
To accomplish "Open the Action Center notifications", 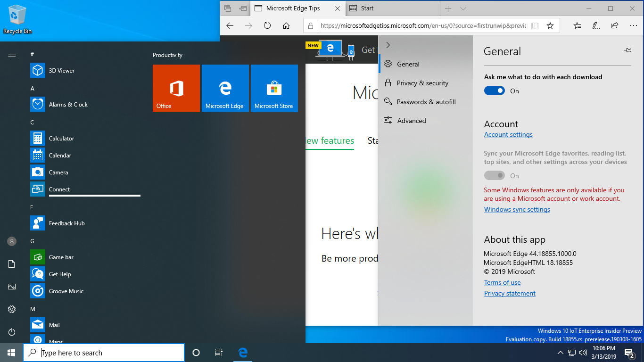I will [x=629, y=353].
